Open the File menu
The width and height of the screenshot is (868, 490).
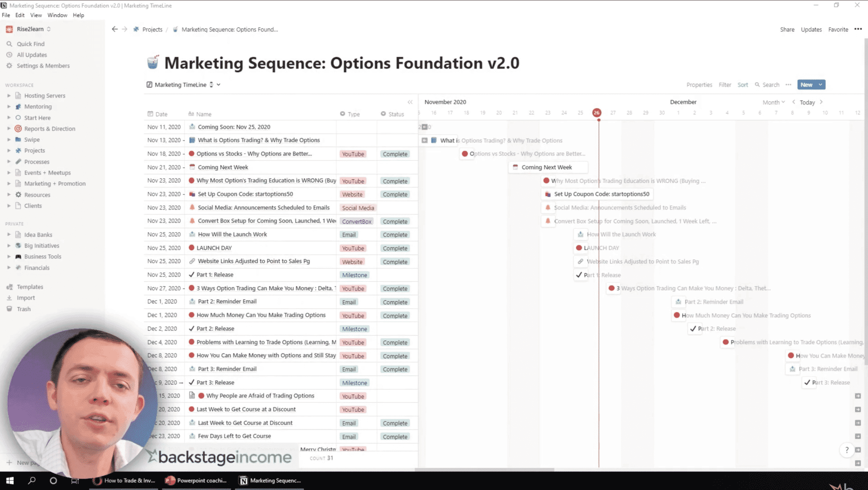tap(6, 15)
